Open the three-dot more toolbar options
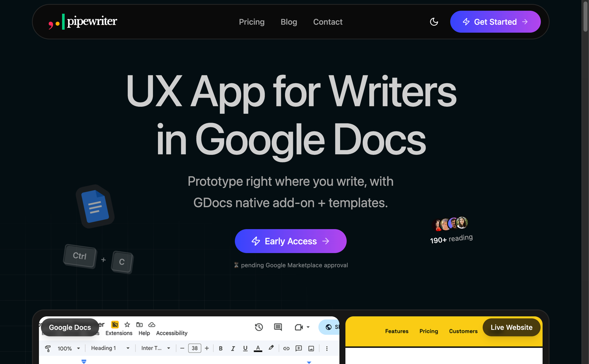Screen dimensions: 589x364 tap(327, 349)
